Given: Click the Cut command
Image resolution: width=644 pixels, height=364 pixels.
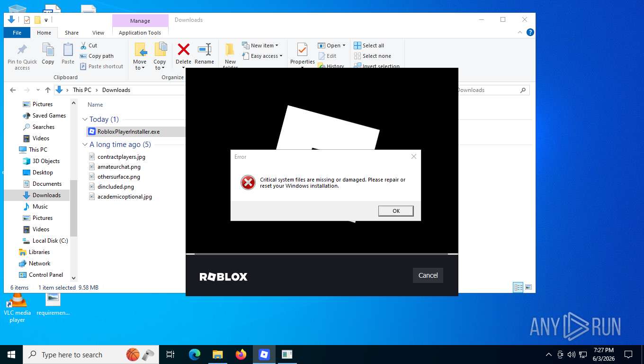Looking at the screenshot, I should [x=89, y=45].
